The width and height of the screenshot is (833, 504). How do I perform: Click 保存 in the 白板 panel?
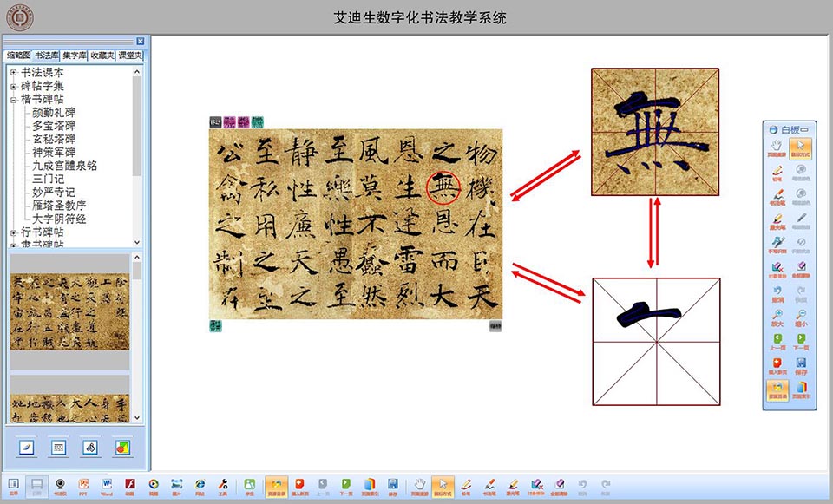click(x=801, y=366)
